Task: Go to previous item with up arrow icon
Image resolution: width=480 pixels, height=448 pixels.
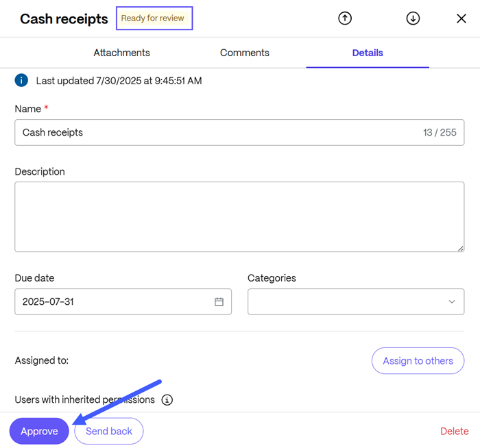Action: (x=345, y=18)
